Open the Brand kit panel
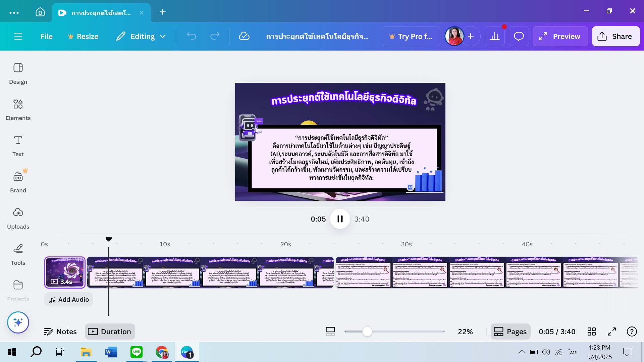 pos(18,182)
